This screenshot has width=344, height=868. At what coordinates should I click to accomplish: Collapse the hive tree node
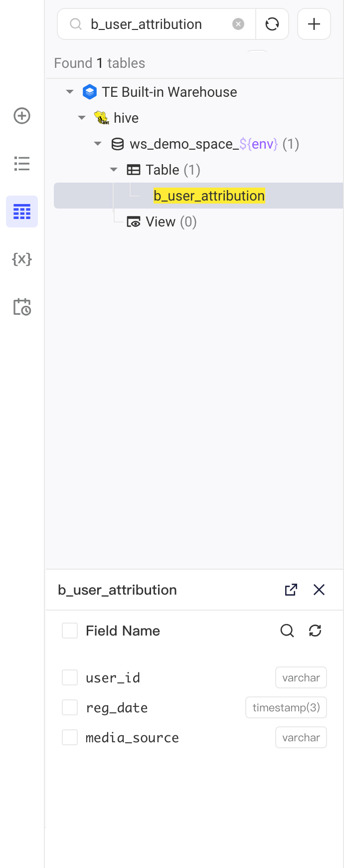click(82, 118)
